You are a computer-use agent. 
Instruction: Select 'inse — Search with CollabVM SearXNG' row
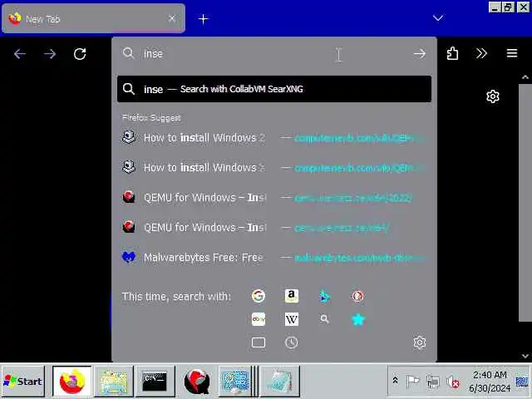pos(274,89)
